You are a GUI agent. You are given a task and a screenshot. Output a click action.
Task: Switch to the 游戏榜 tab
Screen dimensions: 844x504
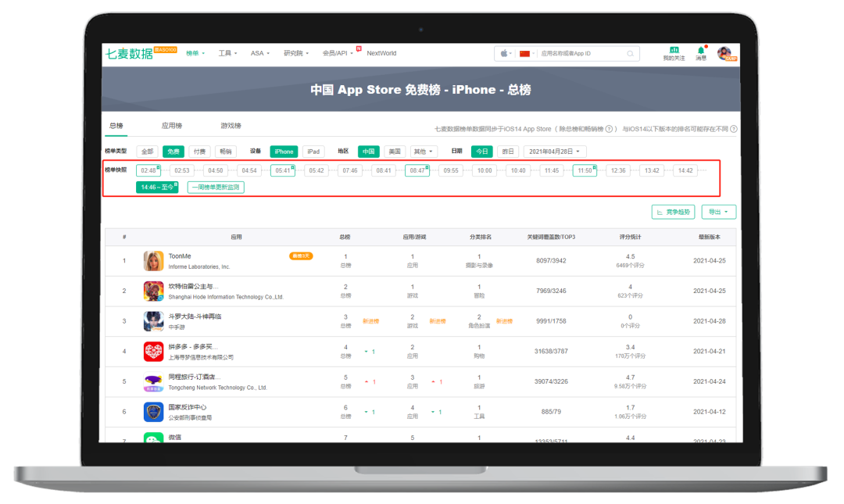(231, 126)
